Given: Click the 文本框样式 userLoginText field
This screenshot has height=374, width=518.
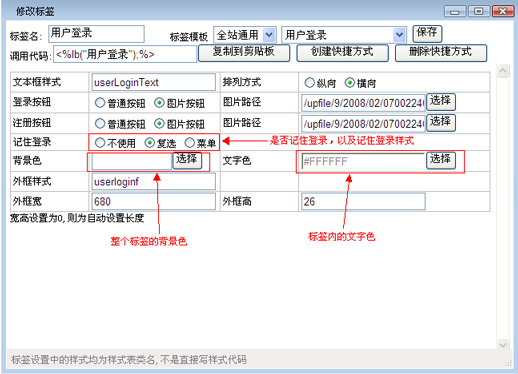Looking at the screenshot, I should coord(153,82).
